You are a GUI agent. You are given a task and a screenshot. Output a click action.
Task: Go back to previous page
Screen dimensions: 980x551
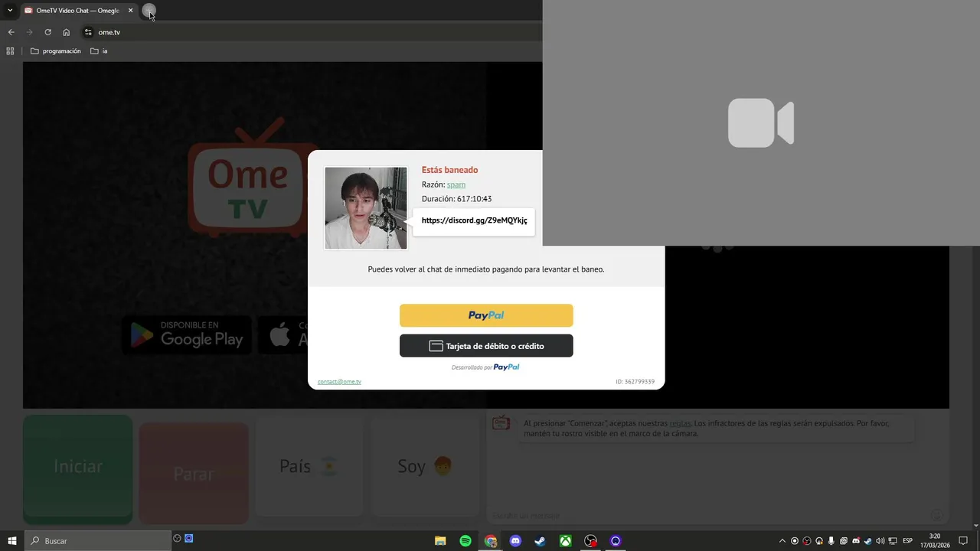[x=11, y=32]
